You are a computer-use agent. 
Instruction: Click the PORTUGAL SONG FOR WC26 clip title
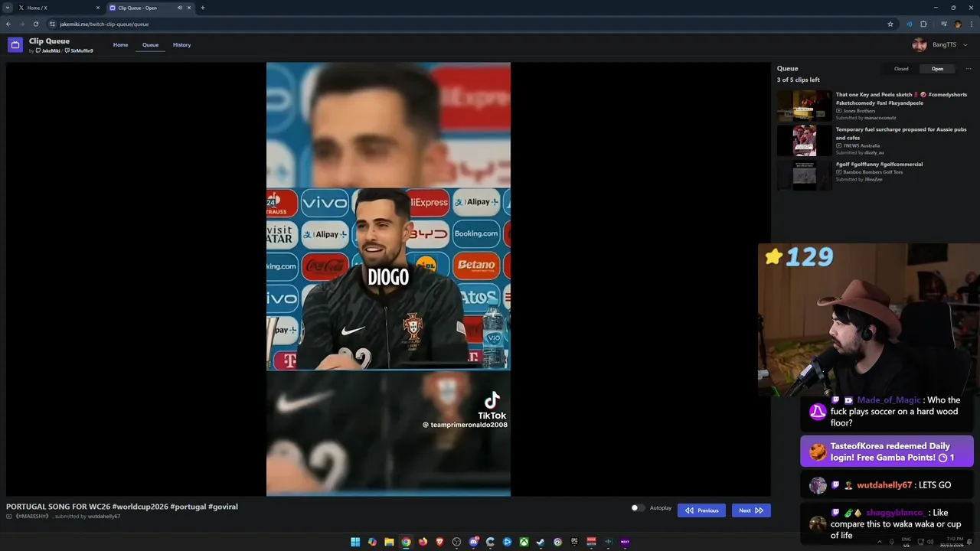coord(122,507)
